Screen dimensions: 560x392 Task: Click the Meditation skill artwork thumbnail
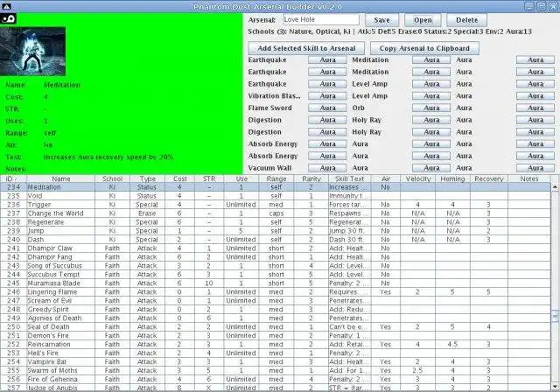32,51
